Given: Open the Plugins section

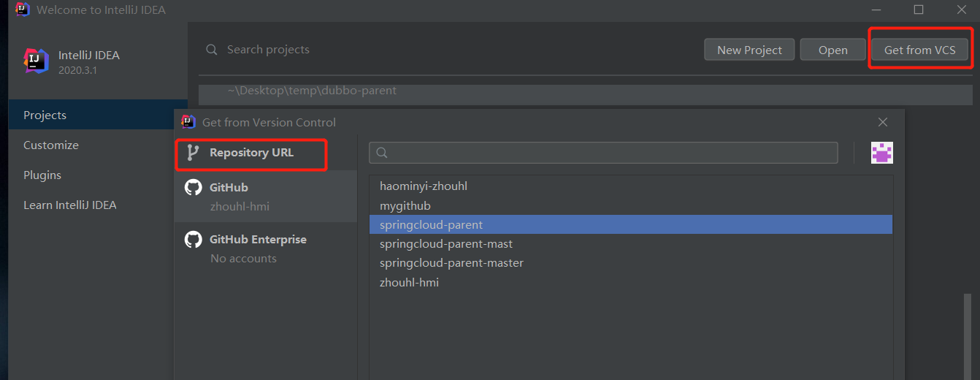Looking at the screenshot, I should (42, 175).
